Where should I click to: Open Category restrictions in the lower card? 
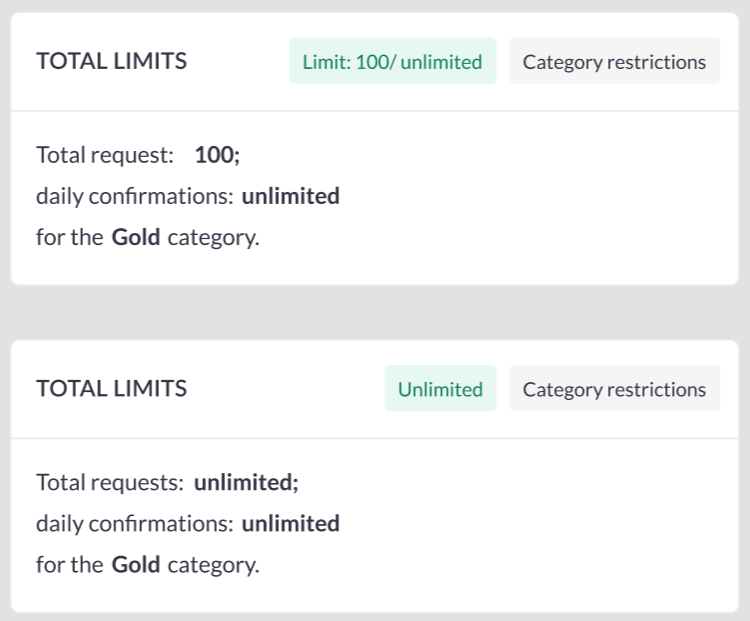(x=614, y=389)
